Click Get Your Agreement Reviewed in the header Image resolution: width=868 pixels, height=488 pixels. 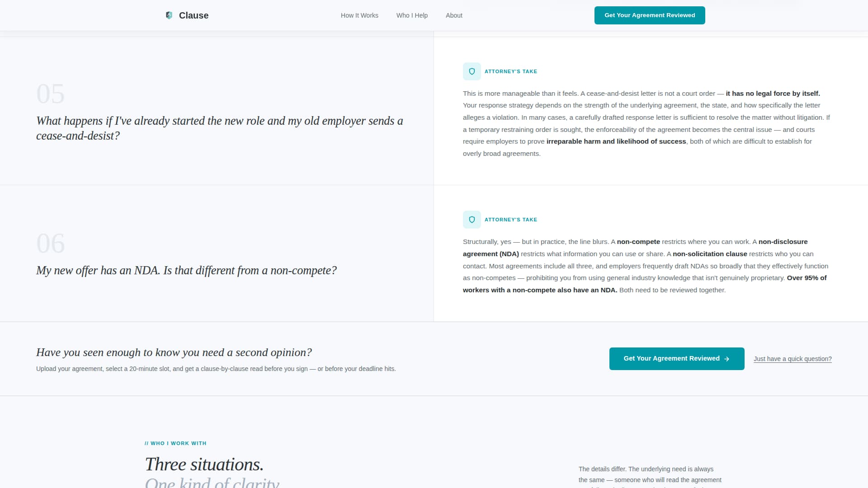click(650, 15)
